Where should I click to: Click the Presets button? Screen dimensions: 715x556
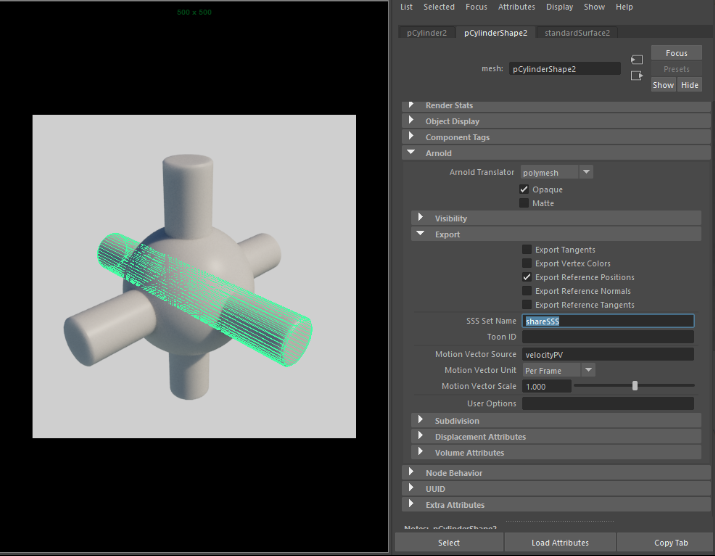[676, 69]
